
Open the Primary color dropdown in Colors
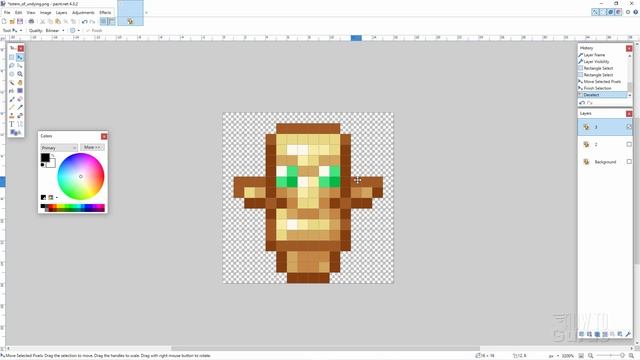(59, 147)
